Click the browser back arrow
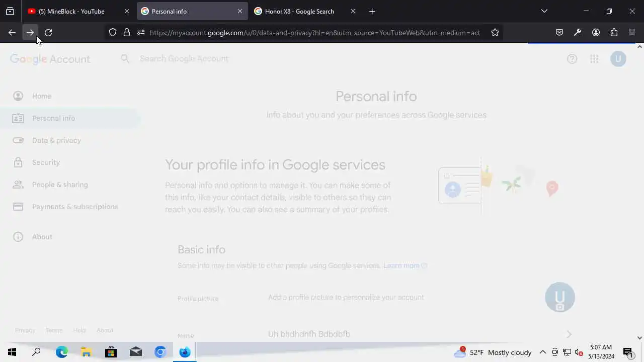The image size is (644, 362). 12,32
